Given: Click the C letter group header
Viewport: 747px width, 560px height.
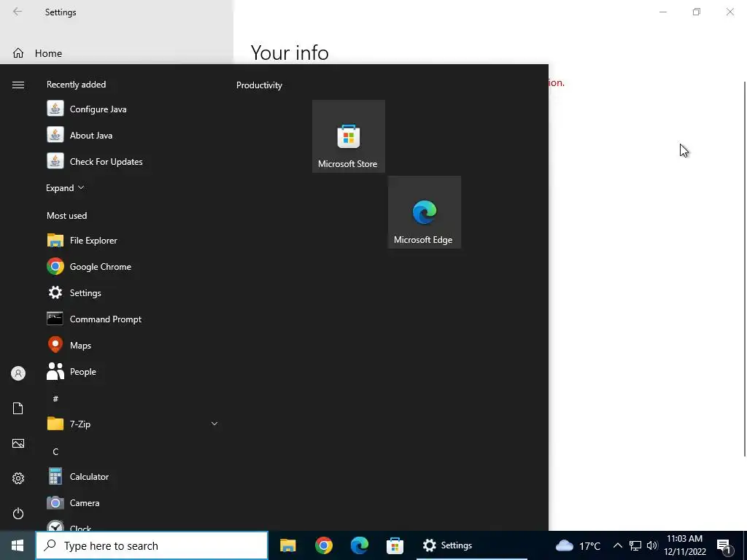Looking at the screenshot, I should (55, 451).
